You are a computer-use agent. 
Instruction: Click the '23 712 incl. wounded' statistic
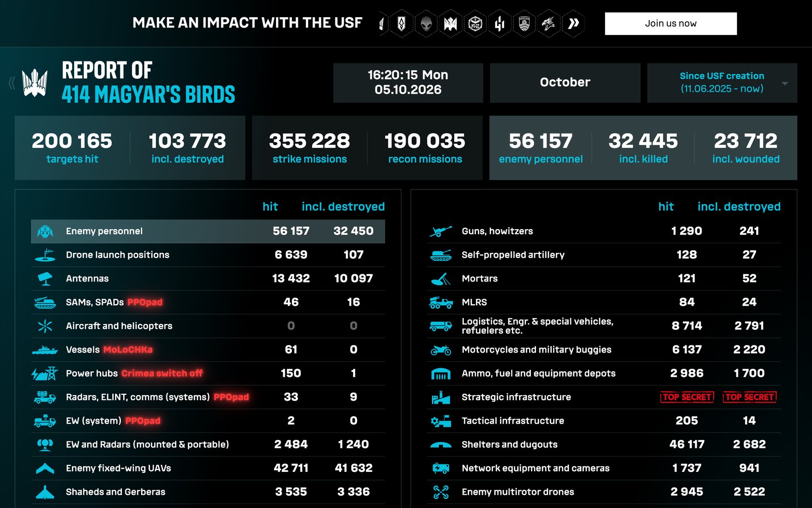tap(746, 148)
